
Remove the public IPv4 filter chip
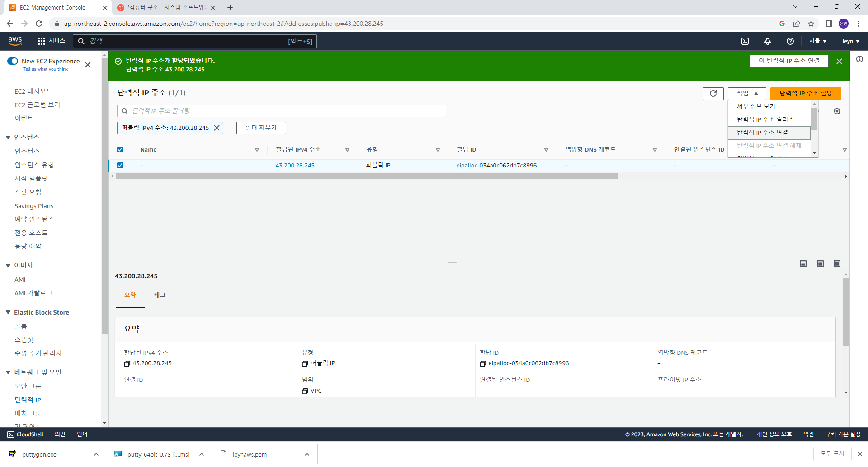pyautogui.click(x=217, y=128)
